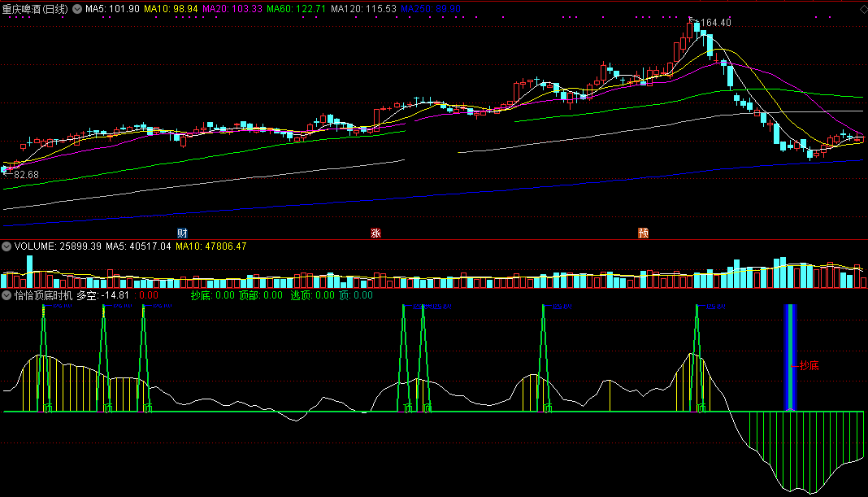This screenshot has width=868, height=497.
Task: Click the 82.68 low price annotation
Action: 26,175
